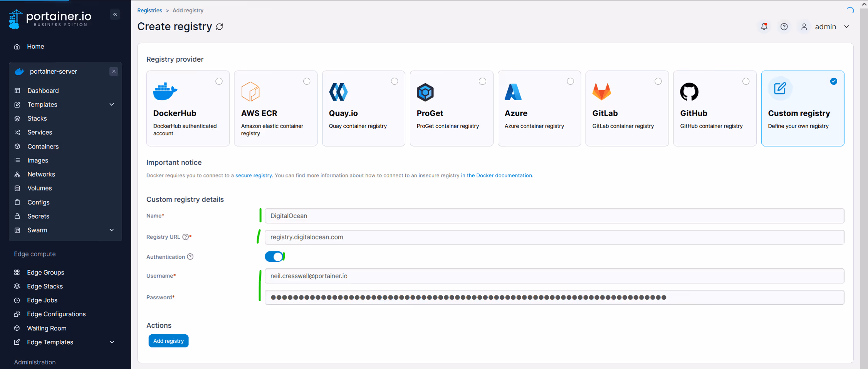Viewport: 868px width, 369px height.
Task: Click the Secrets lock icon
Action: click(17, 216)
